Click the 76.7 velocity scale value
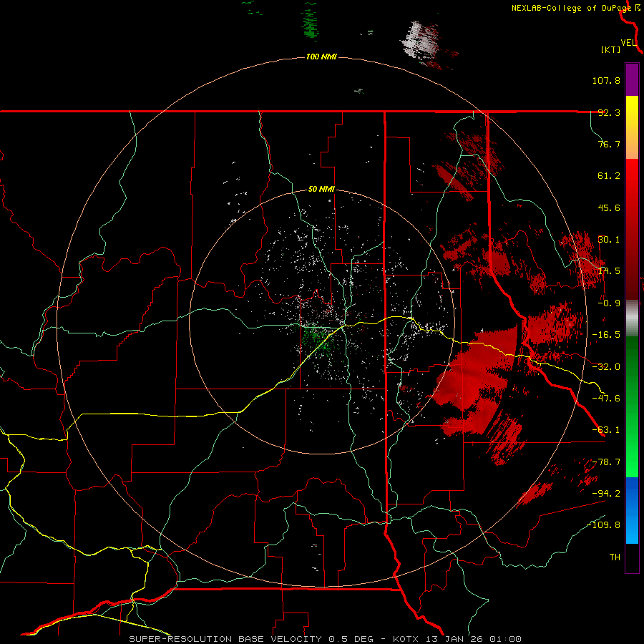 pyautogui.click(x=609, y=144)
